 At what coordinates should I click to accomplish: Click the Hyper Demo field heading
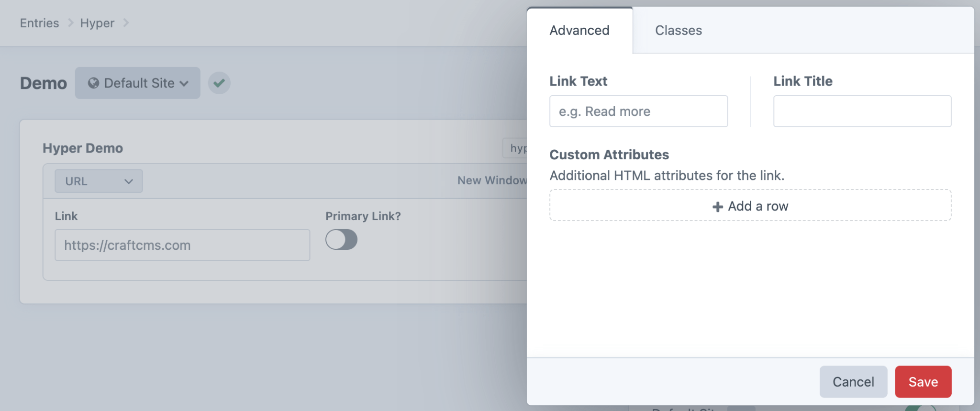point(83,148)
